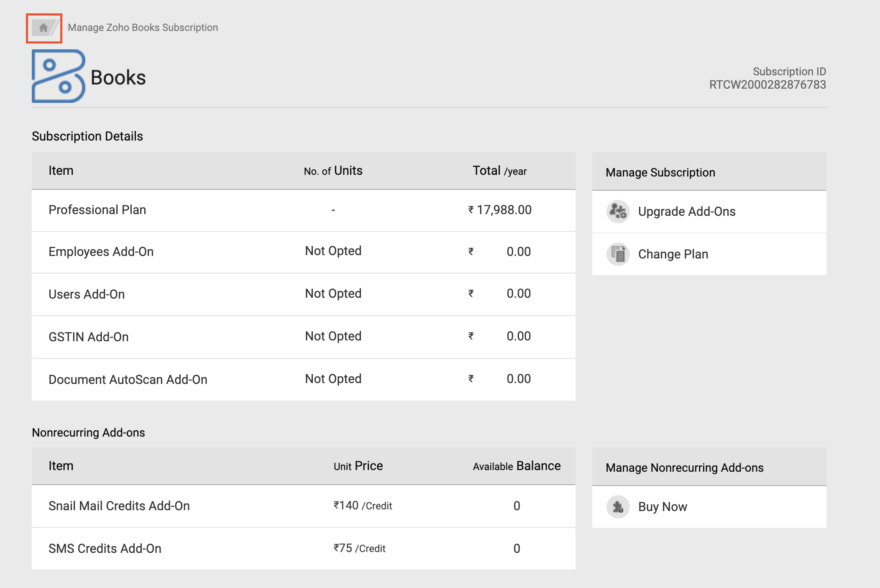Click Snail Mail Credits Add-On row
Image resolution: width=880 pixels, height=588 pixels.
click(x=119, y=506)
